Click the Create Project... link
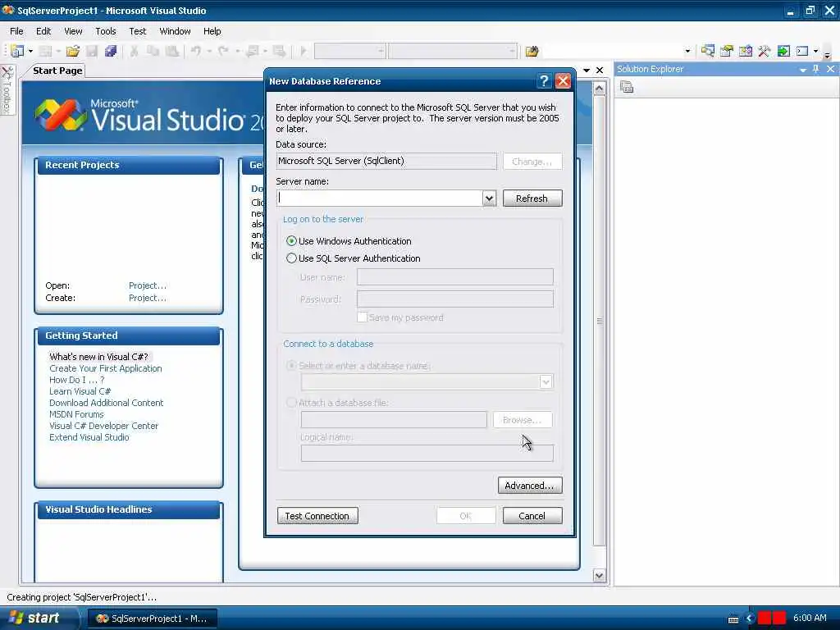The width and height of the screenshot is (840, 630). pos(148,298)
